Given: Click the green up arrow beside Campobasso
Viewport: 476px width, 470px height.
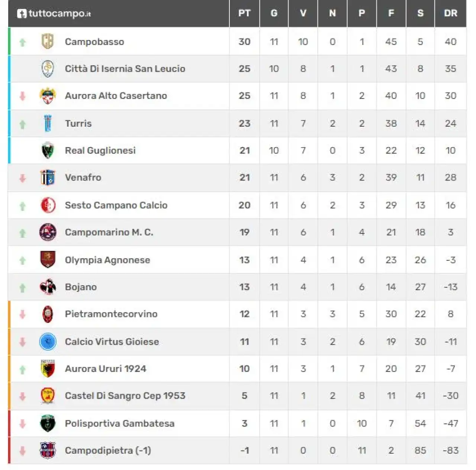Looking at the screenshot, I should 22,42.
